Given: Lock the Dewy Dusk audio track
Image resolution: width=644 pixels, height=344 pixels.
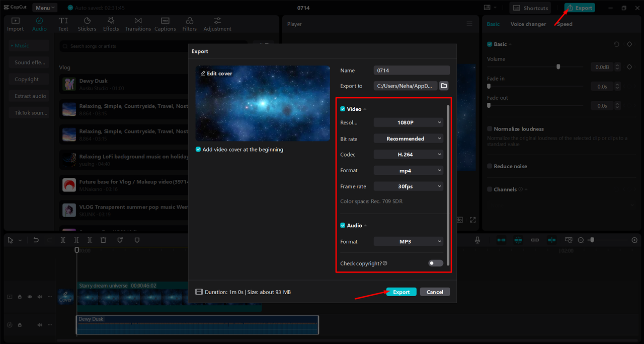Looking at the screenshot, I should 20,325.
